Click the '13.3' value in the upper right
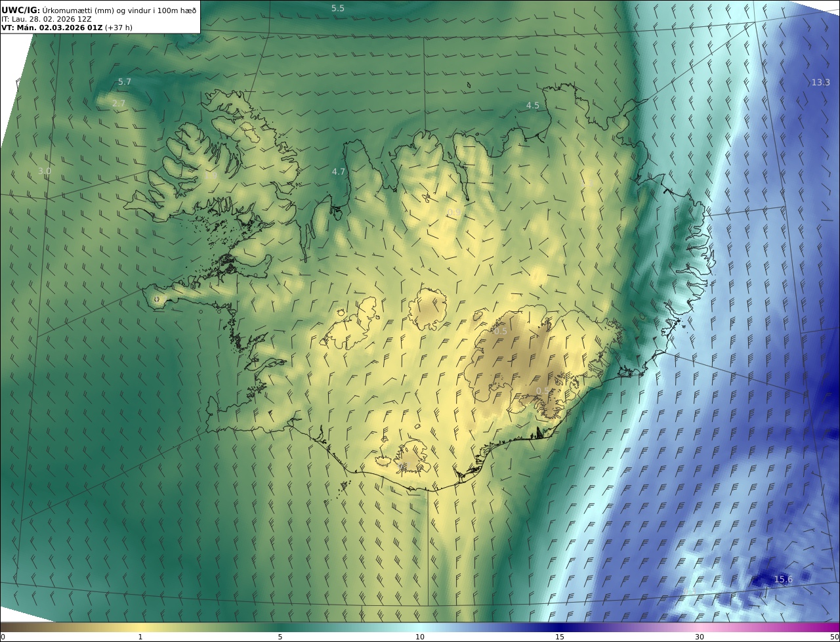 820,82
